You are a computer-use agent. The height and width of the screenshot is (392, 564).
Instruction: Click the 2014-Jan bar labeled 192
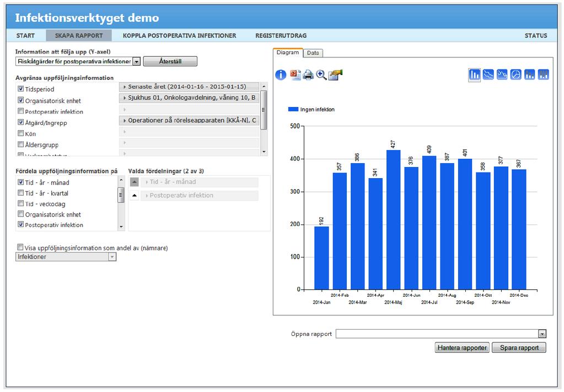[321, 258]
